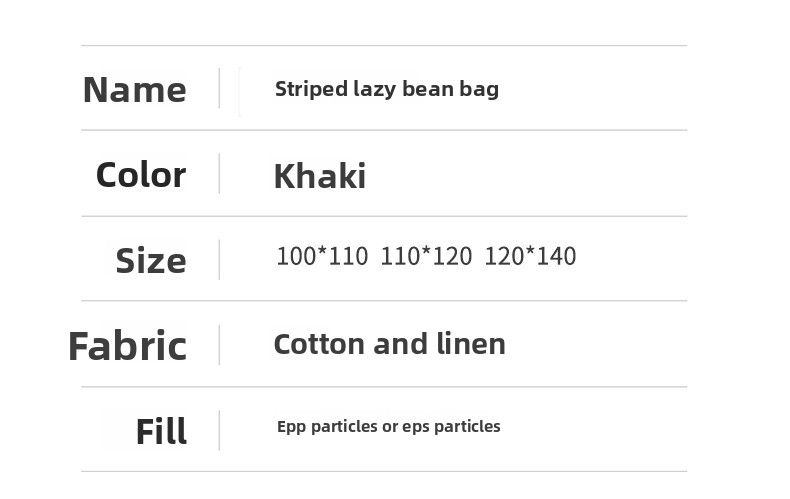
Task: Click the "Color" row label
Action: (140, 175)
